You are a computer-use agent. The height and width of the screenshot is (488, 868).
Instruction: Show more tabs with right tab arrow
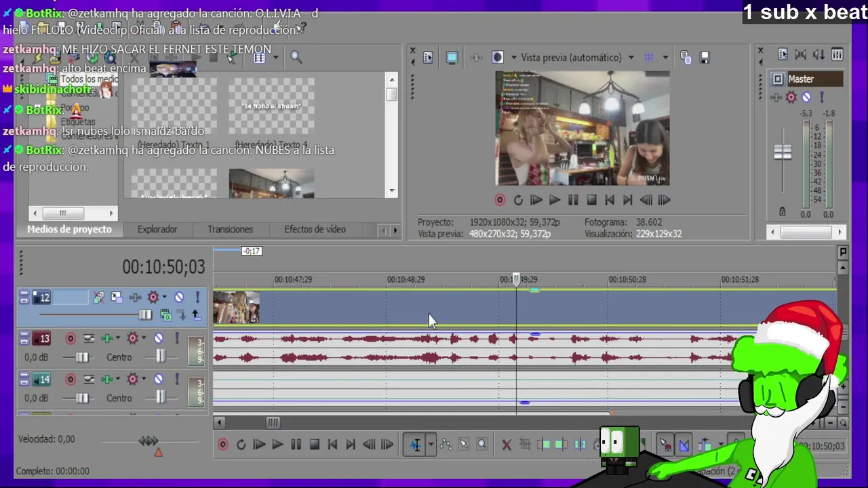[395, 230]
